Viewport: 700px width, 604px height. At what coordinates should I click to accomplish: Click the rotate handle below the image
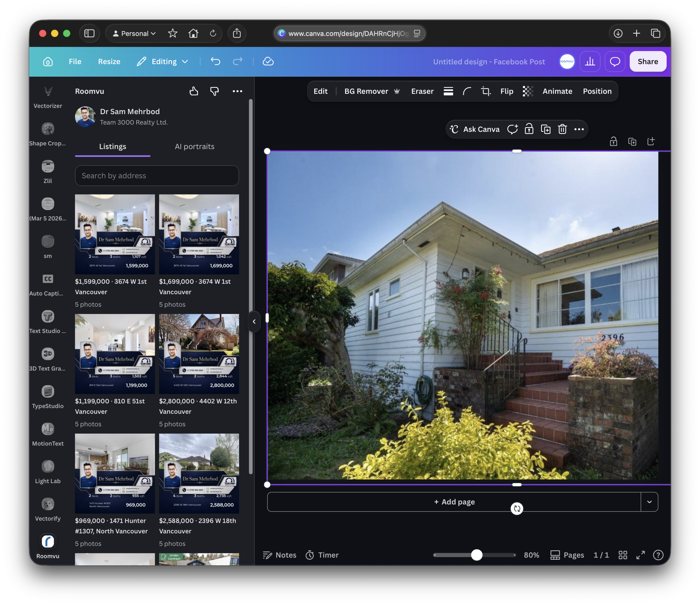(517, 508)
